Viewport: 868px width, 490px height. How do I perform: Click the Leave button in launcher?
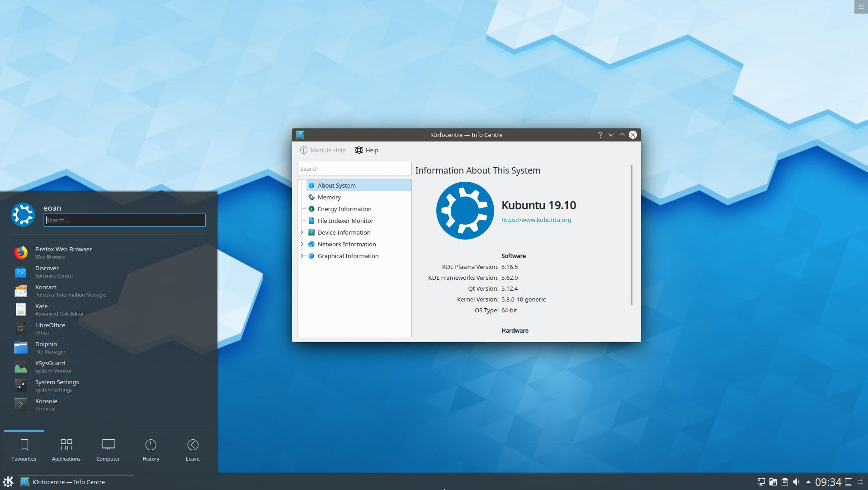pos(192,449)
